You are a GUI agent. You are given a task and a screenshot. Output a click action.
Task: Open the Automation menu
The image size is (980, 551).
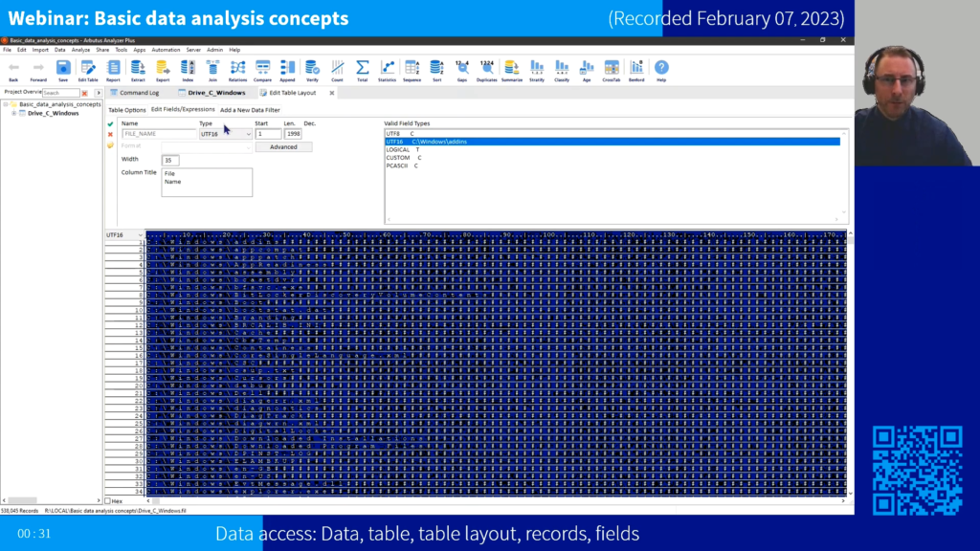point(166,50)
